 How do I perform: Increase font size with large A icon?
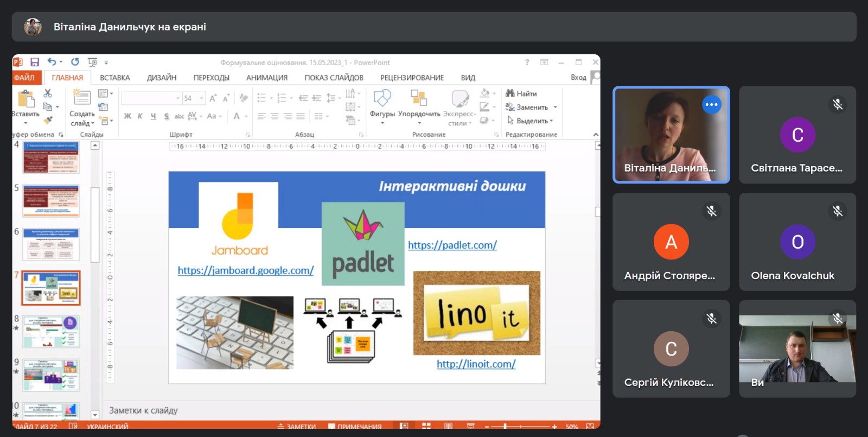point(213,98)
